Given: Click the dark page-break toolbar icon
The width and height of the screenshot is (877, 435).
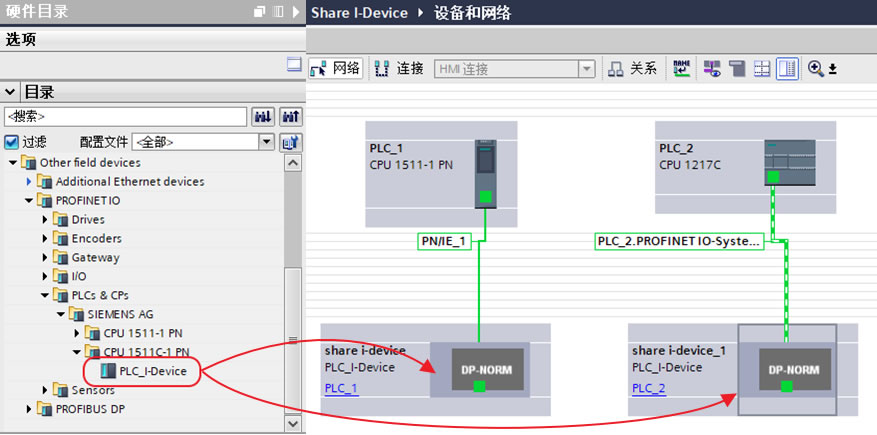Looking at the screenshot, I should (737, 69).
